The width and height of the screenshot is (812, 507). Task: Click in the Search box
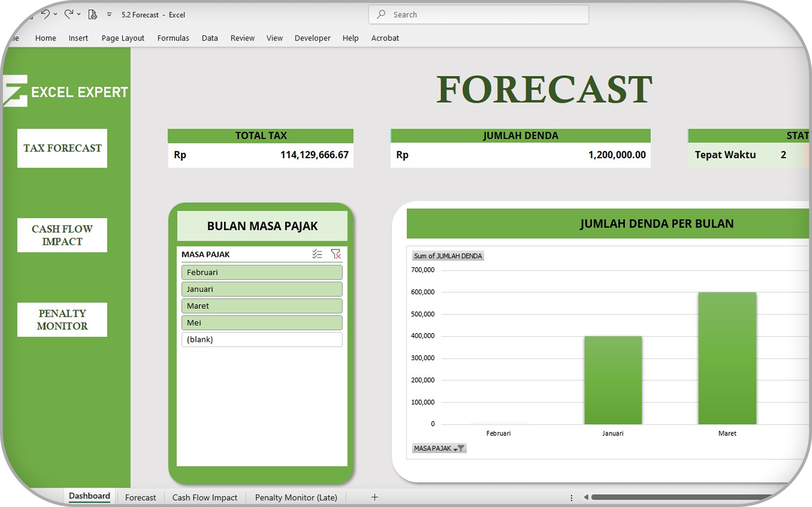point(478,15)
